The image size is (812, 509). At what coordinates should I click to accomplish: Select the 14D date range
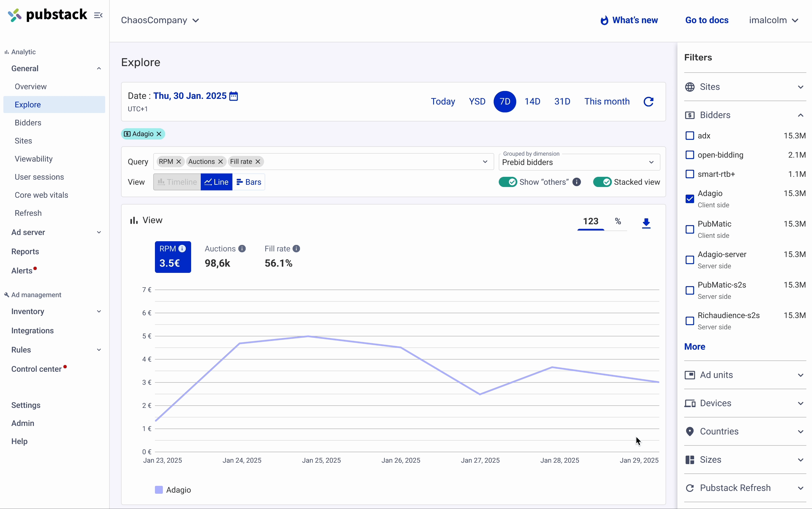(x=532, y=102)
